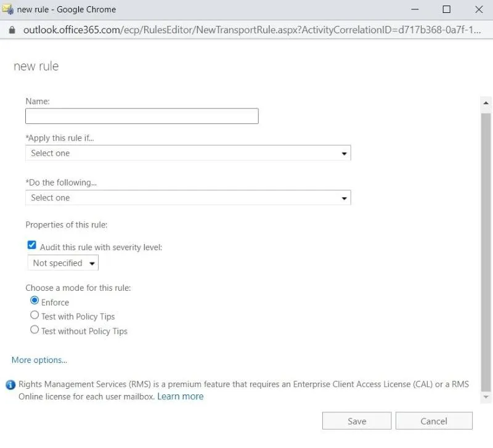The width and height of the screenshot is (493, 448).
Task: Focus the rule Name text field
Action: tap(142, 116)
